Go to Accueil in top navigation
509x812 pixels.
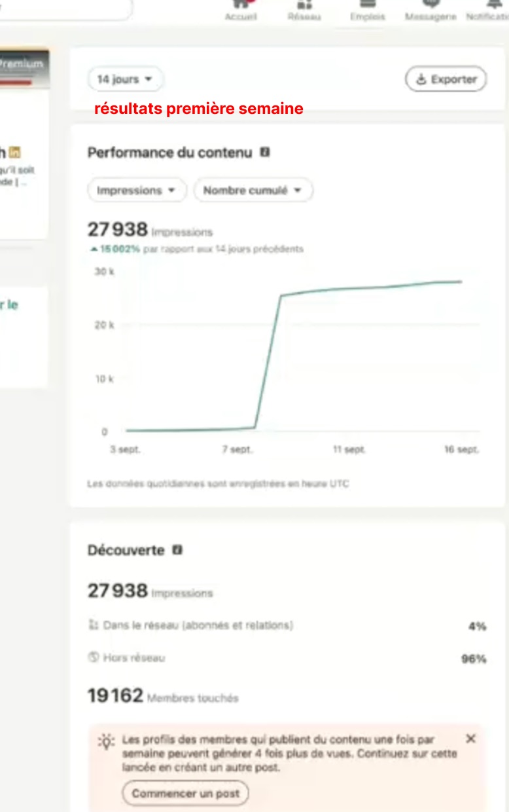click(x=241, y=11)
